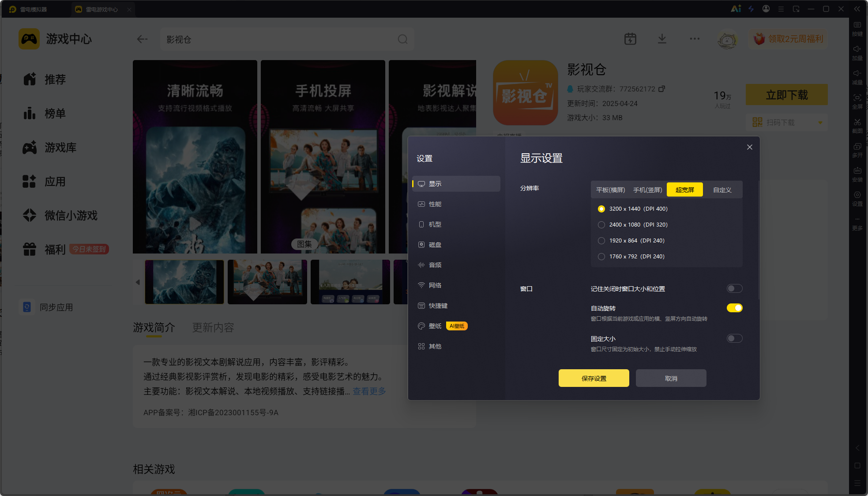Open 网络 settings category
868x496 pixels.
456,285
